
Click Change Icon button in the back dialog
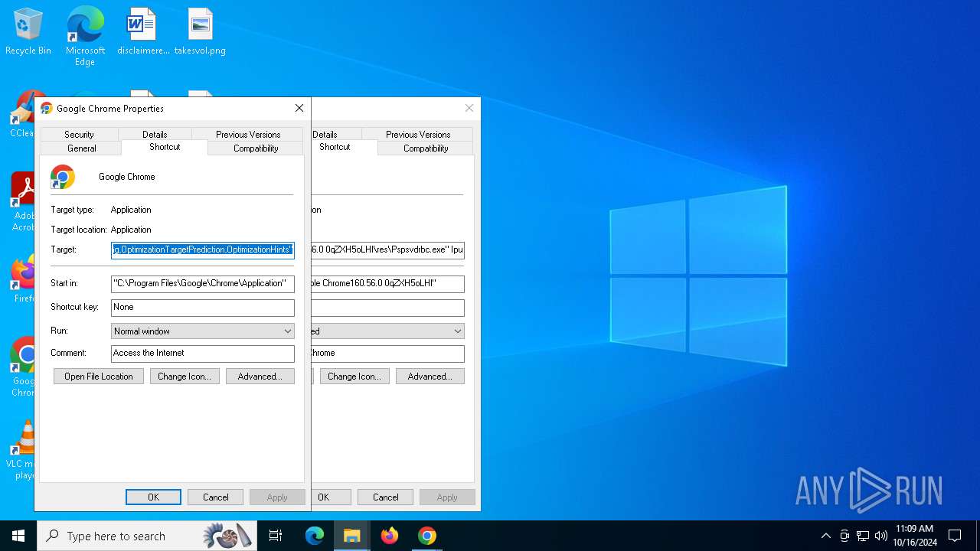pyautogui.click(x=354, y=377)
